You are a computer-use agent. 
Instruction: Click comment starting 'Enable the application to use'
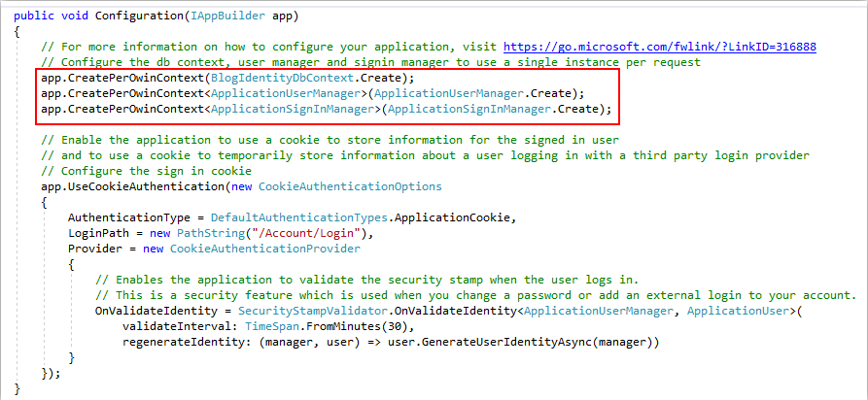[x=330, y=140]
